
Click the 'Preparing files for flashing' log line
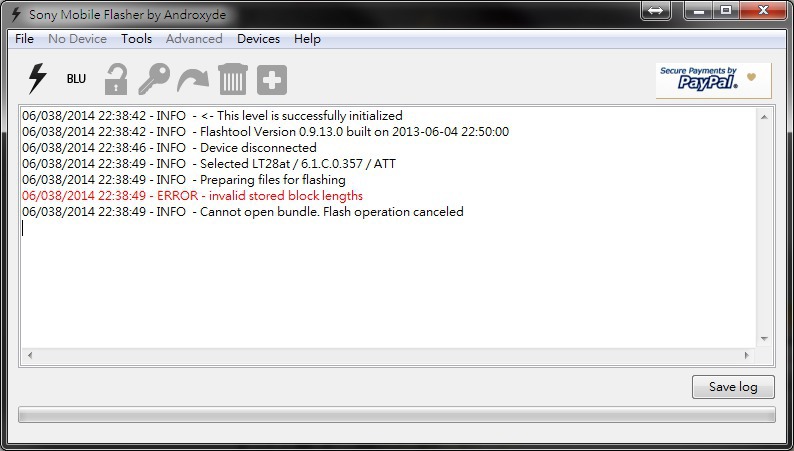[184, 180]
